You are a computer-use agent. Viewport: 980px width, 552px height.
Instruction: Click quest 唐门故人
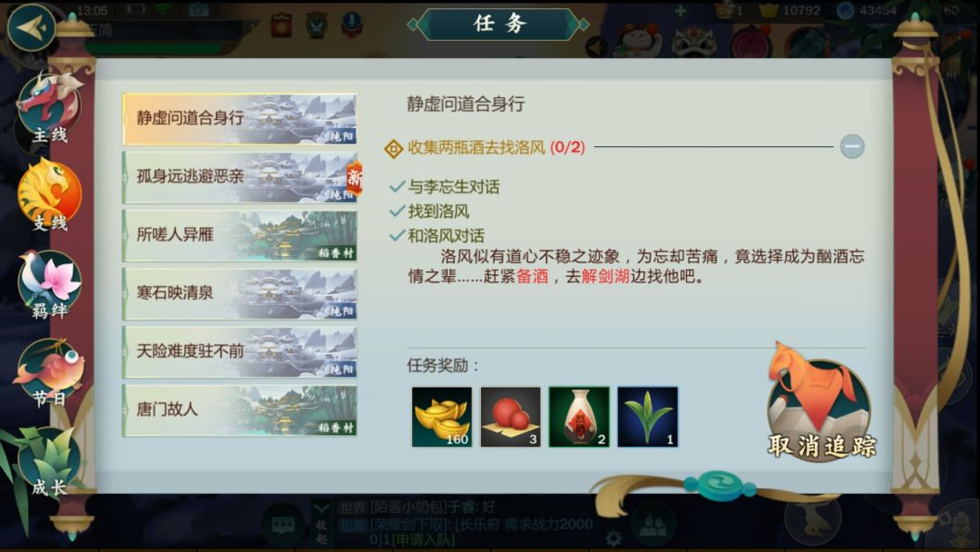pos(240,410)
